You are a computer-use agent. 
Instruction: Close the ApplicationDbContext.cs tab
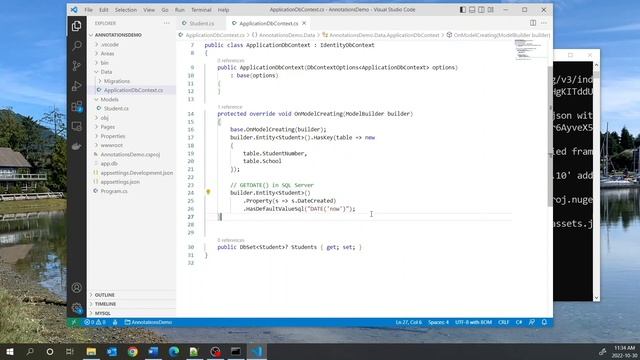tap(304, 23)
